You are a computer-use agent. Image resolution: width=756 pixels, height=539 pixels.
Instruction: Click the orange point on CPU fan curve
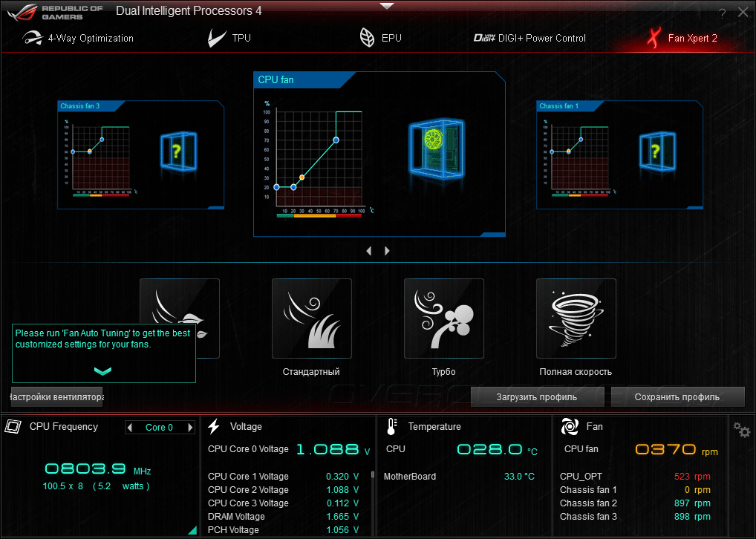tap(302, 177)
